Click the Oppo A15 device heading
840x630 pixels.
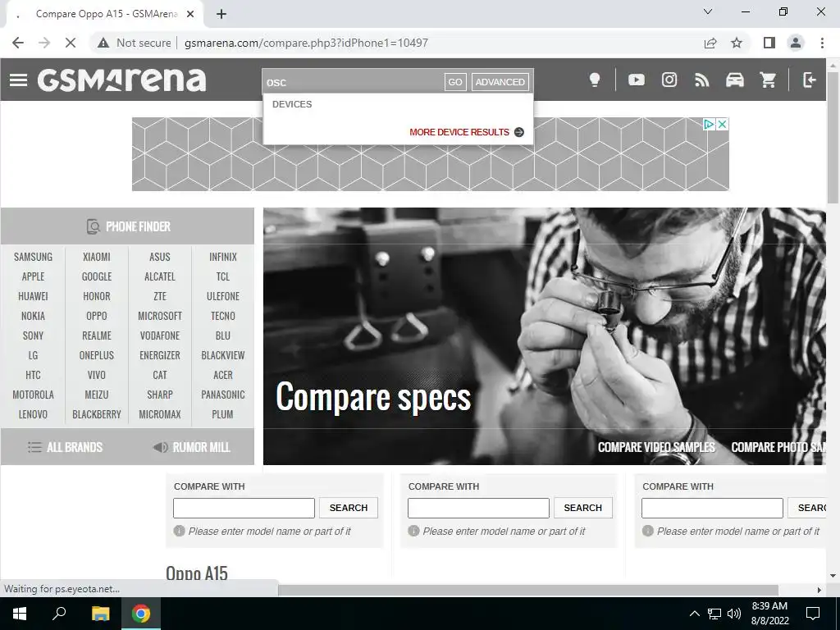197,573
